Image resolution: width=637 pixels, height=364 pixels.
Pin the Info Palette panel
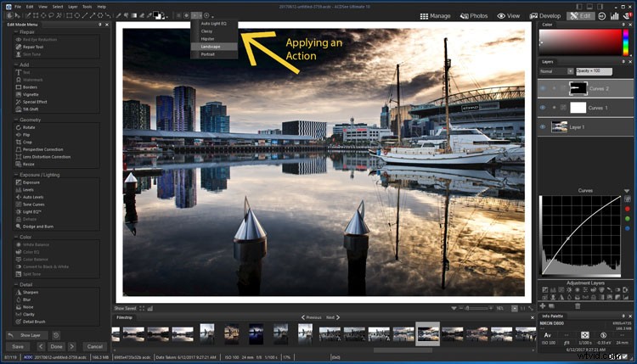pos(623,316)
